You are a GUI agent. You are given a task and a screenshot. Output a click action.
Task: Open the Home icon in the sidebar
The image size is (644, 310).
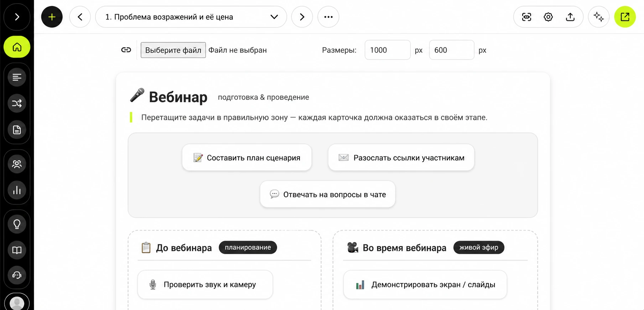coord(17,47)
